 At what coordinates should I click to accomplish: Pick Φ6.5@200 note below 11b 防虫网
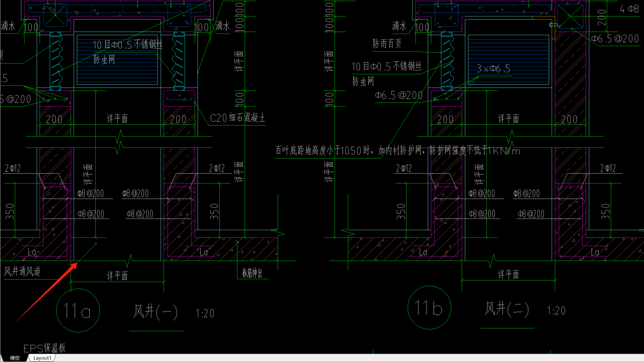pyautogui.click(x=399, y=95)
